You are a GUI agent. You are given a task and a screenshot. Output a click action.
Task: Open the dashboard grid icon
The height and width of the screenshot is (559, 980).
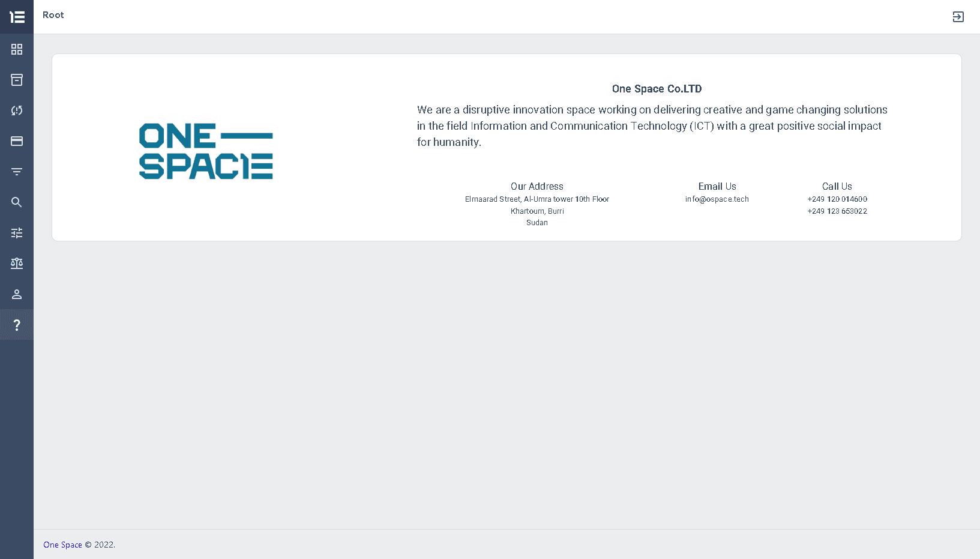click(16, 49)
